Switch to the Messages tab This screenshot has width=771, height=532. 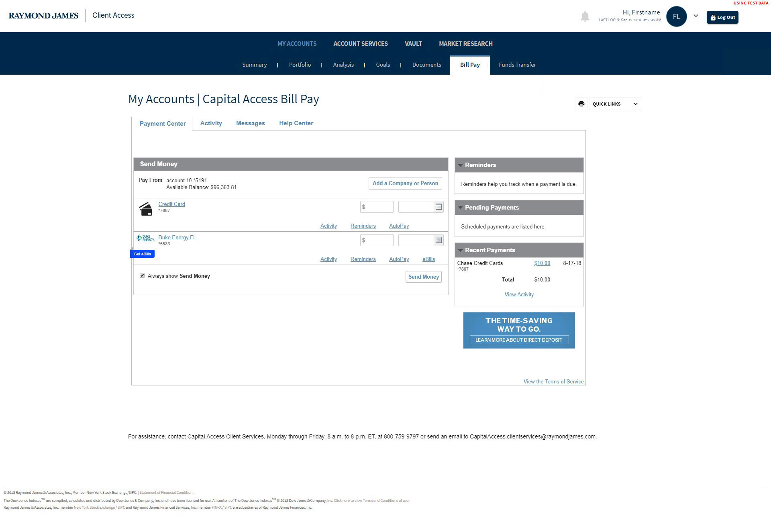[x=251, y=123]
